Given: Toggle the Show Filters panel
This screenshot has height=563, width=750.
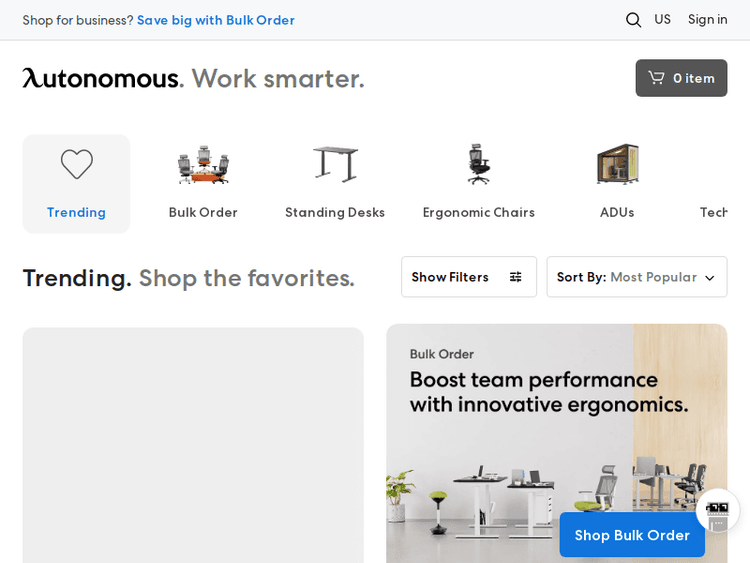Looking at the screenshot, I should (x=468, y=277).
